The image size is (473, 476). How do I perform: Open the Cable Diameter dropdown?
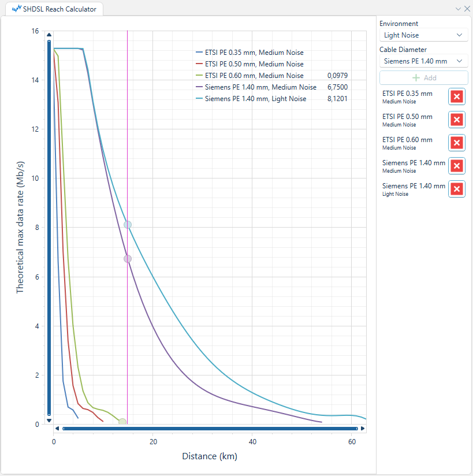423,61
